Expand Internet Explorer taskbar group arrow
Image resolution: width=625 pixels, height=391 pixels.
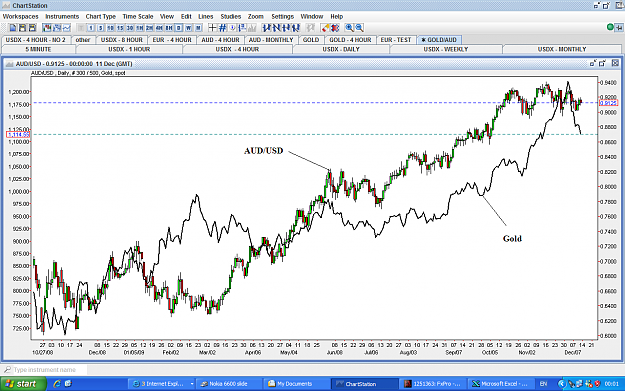192,384
